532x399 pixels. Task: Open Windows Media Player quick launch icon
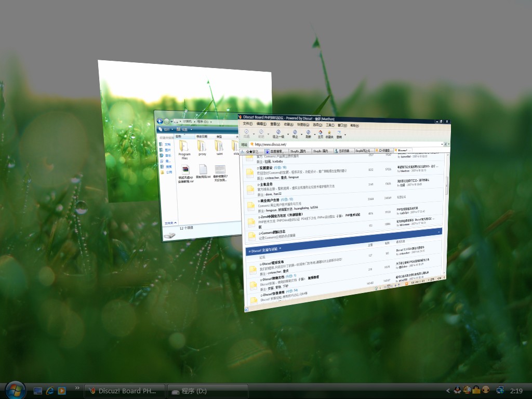pyautogui.click(x=62, y=390)
